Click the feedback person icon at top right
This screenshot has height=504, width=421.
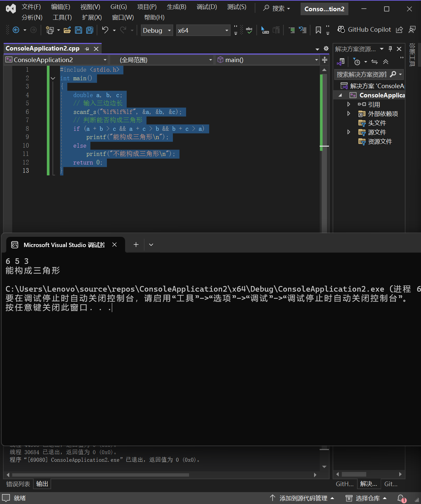coord(412,30)
